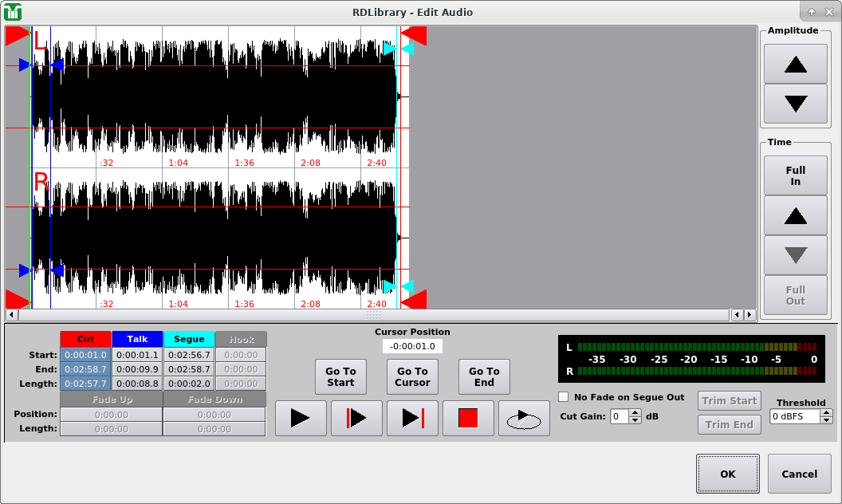Enable loop playback
This screenshot has height=504, width=842.
[x=524, y=418]
